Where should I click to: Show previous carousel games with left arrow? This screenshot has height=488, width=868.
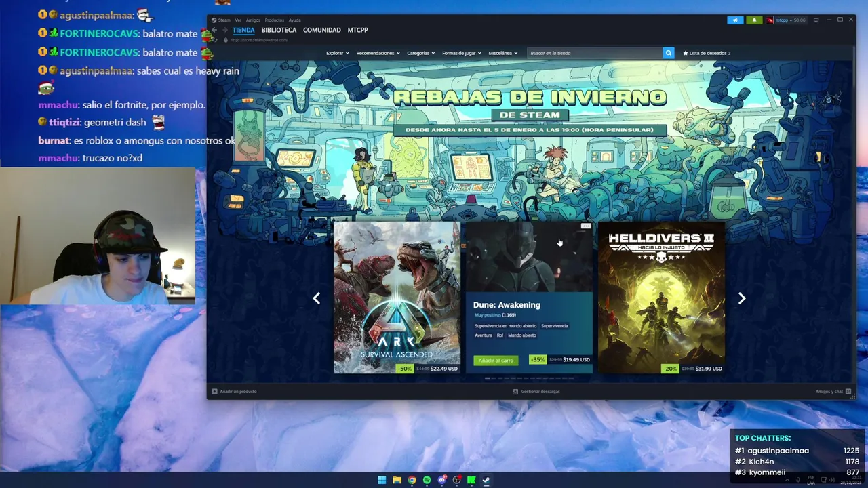[316, 298]
